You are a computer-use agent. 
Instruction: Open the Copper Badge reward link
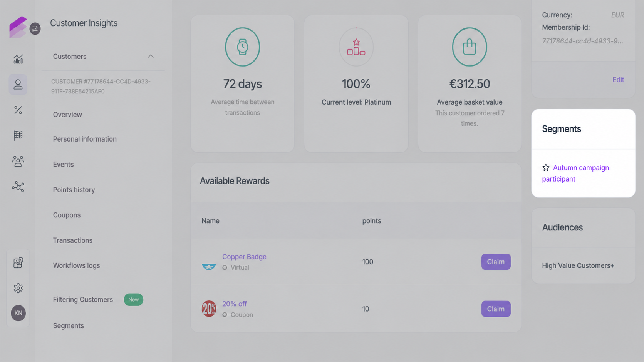[244, 257]
